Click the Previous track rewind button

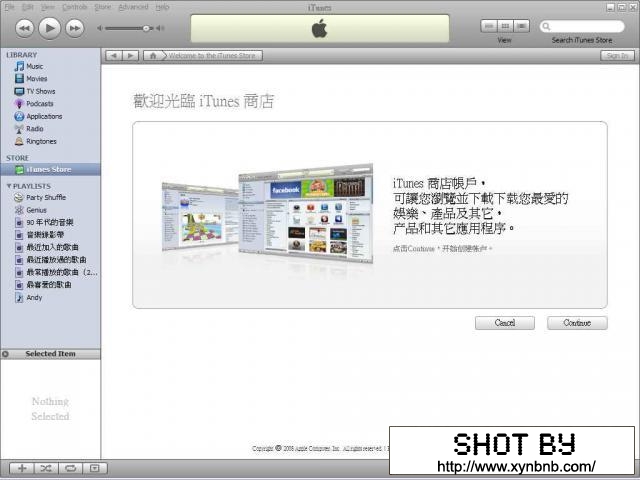click(24, 28)
